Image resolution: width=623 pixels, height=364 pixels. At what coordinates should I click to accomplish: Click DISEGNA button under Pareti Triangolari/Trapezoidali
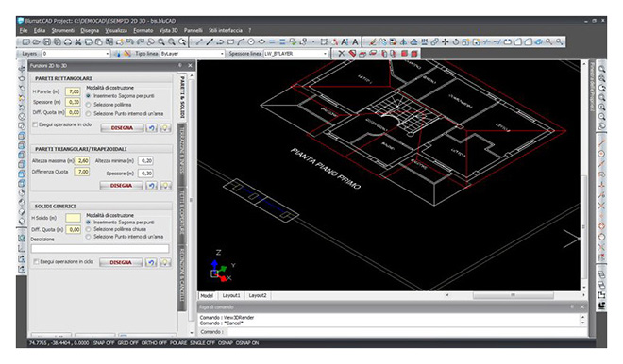pos(121,186)
